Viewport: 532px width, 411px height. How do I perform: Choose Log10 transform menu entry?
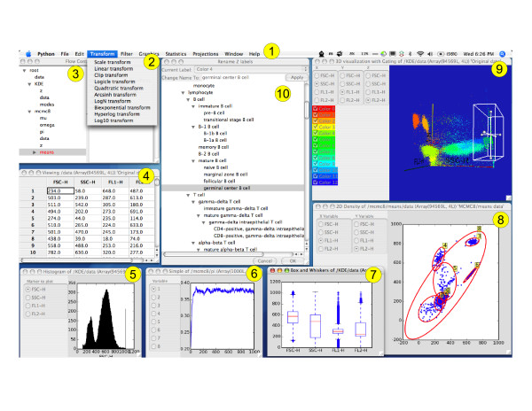click(113, 120)
